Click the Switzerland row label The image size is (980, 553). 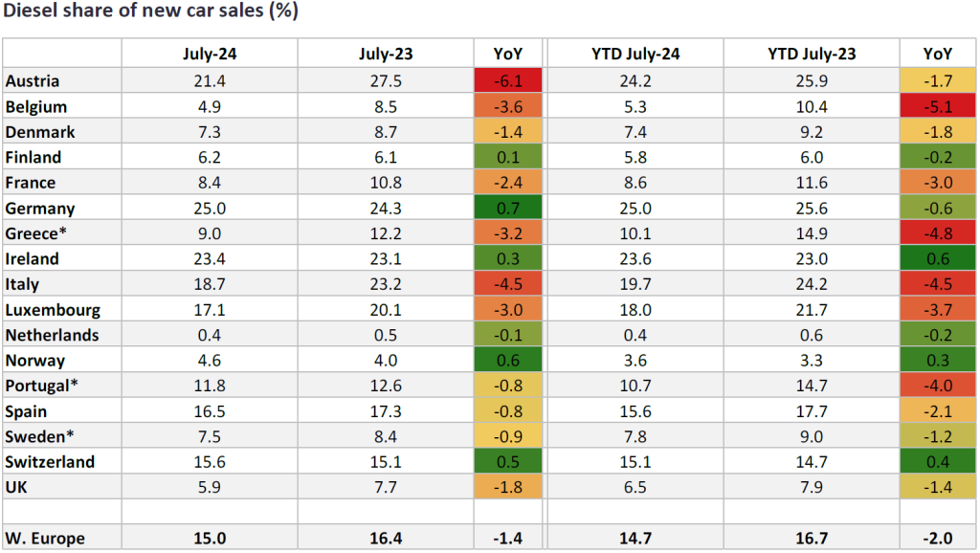pyautogui.click(x=50, y=462)
